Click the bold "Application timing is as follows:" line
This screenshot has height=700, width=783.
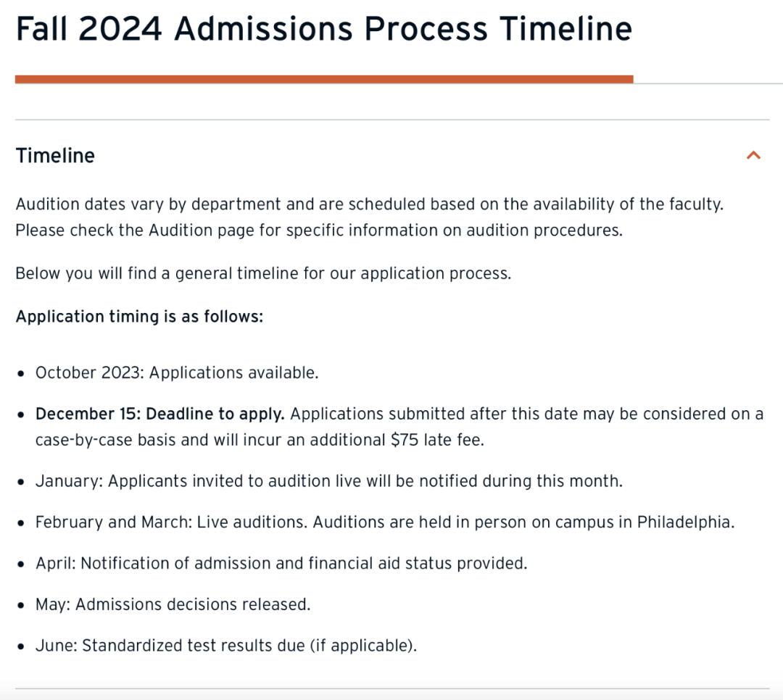click(139, 317)
